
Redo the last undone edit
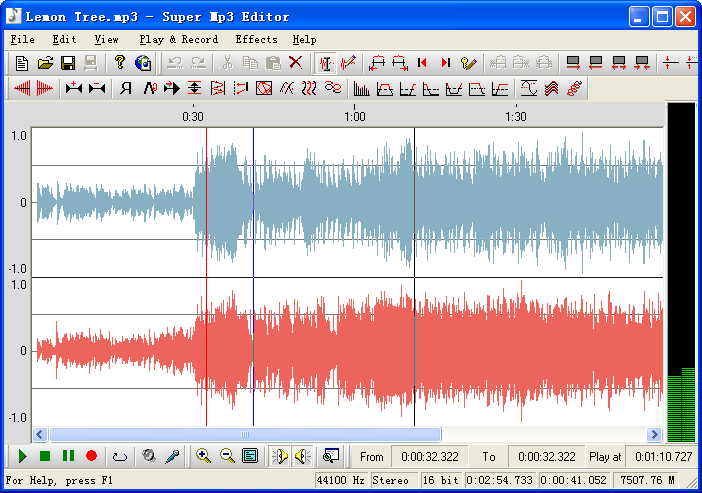[198, 63]
